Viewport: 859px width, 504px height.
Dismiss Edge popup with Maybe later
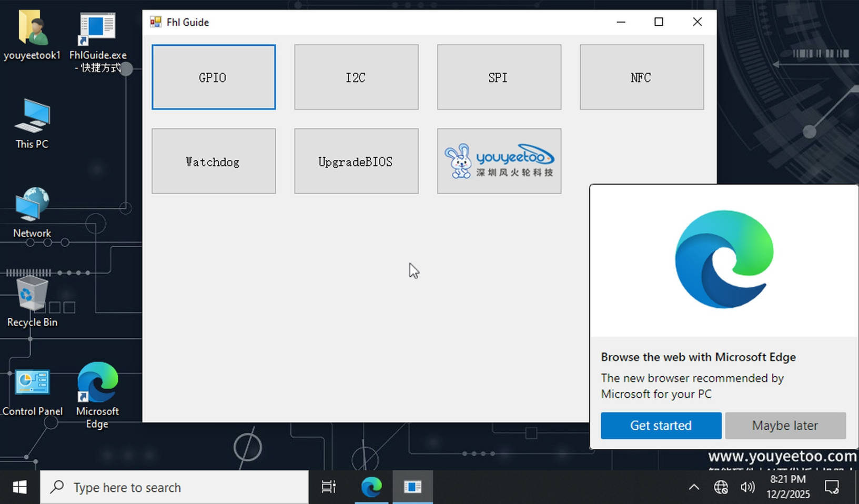[785, 426]
